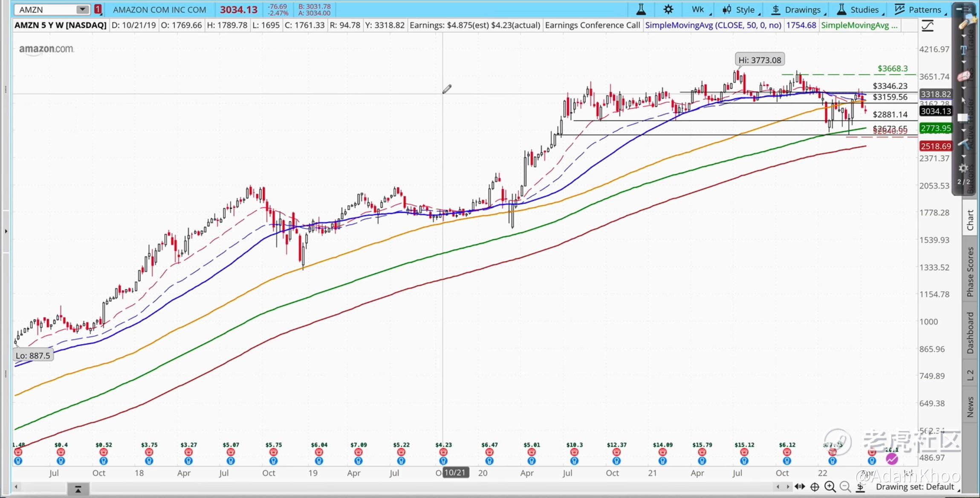Viewport: 980px width, 498px height.
Task: Toggle the chart expansion arrows icon
Action: (800, 486)
